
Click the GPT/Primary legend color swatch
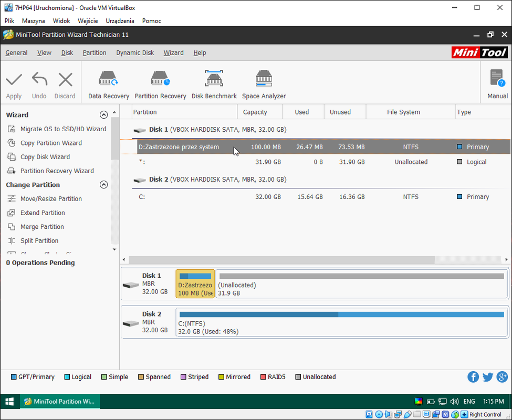(x=14, y=377)
